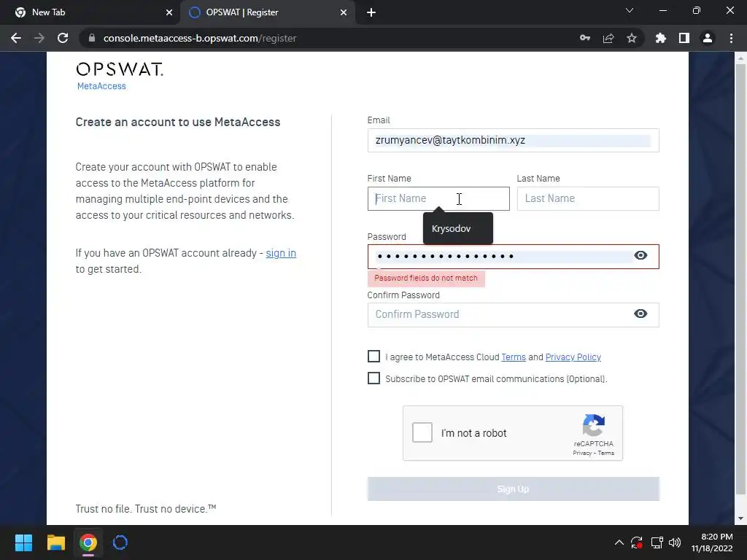
Task: Click the Create an account to use MetaAccess heading
Action: 178,122
